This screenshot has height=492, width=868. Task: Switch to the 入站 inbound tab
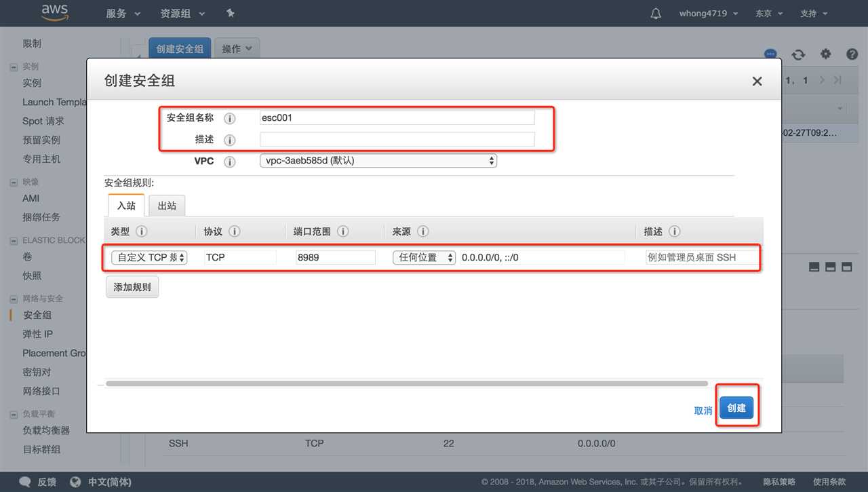(x=126, y=206)
